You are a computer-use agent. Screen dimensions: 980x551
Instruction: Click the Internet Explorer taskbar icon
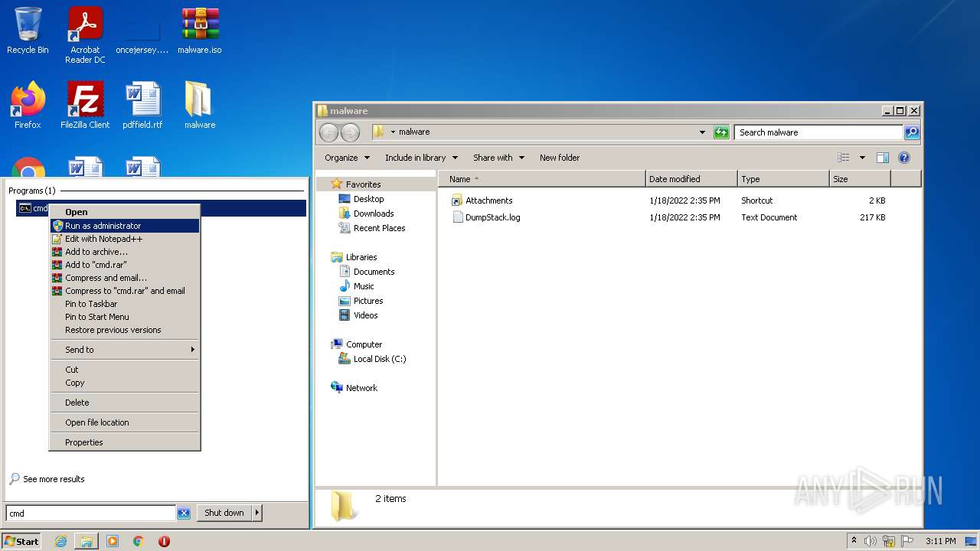click(60, 541)
